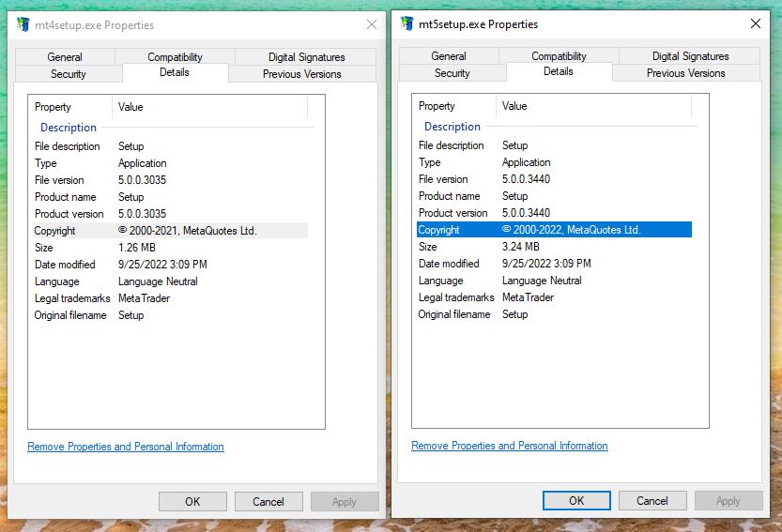The height and width of the screenshot is (532, 782).
Task: Select Details tab in mt4setup.exe Properties
Action: point(175,72)
